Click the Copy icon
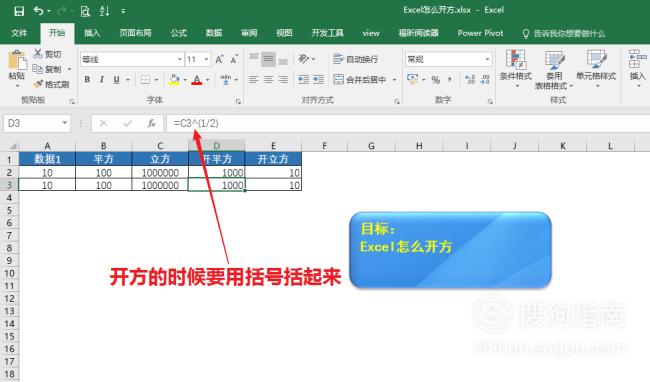The width and height of the screenshot is (650, 382). 38,69
